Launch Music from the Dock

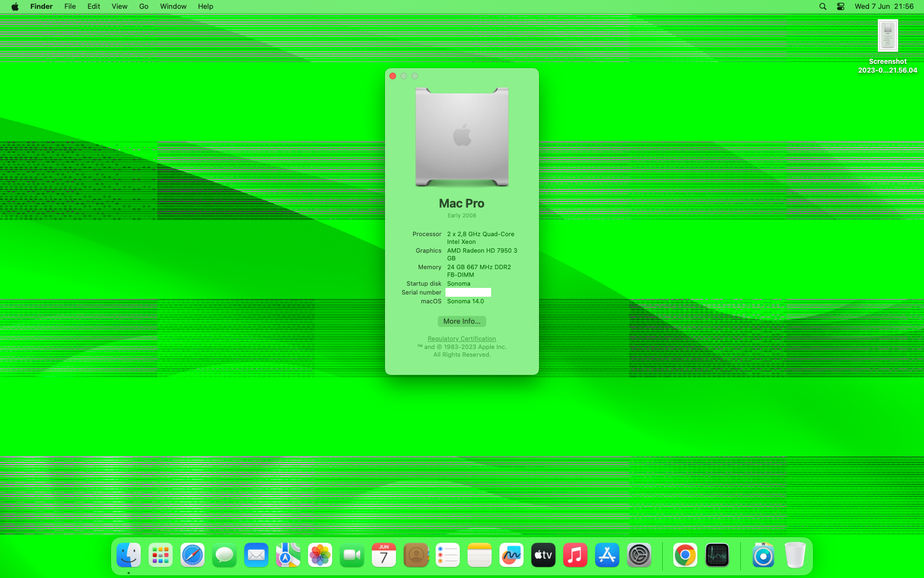point(575,555)
